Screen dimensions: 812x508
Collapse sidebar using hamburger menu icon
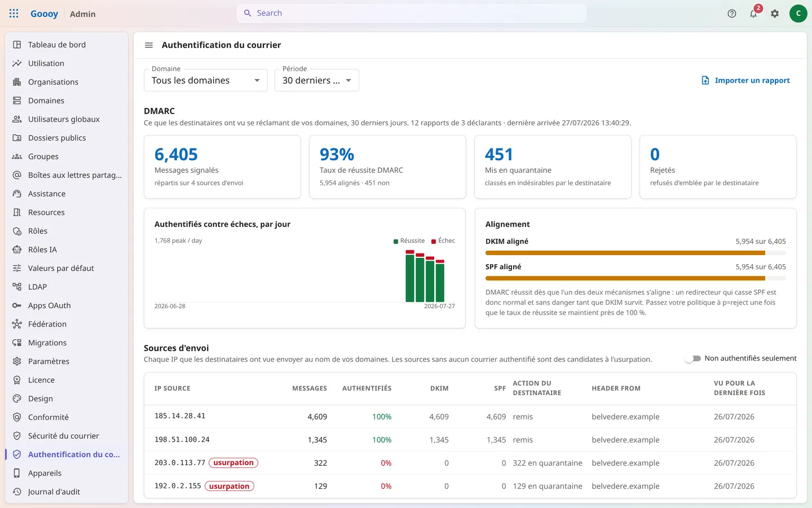click(x=149, y=45)
